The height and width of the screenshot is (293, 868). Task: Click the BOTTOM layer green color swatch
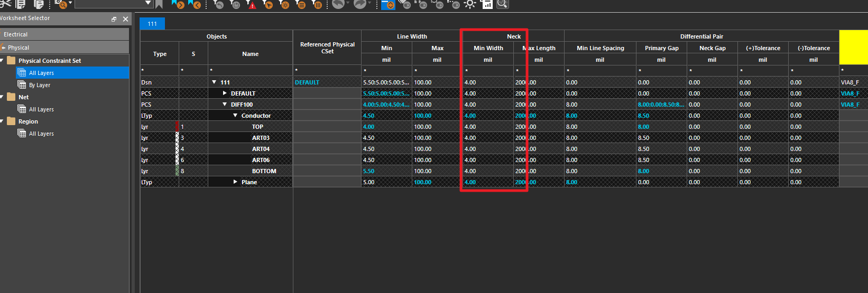177,171
